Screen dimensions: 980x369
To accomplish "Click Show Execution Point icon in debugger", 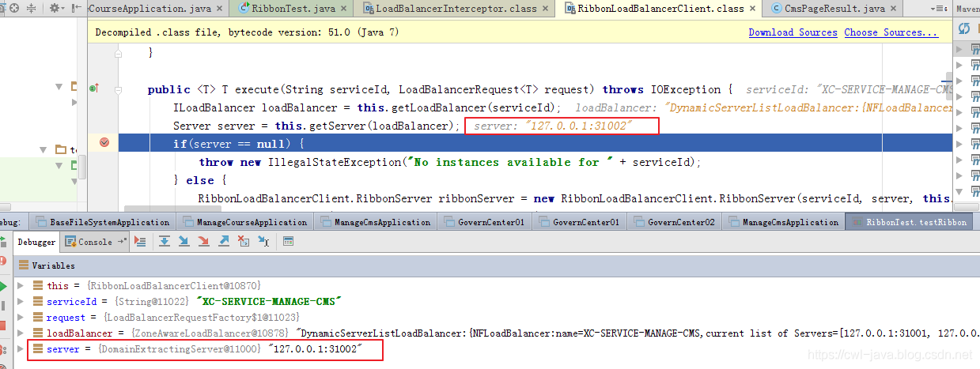I will coord(140,241).
